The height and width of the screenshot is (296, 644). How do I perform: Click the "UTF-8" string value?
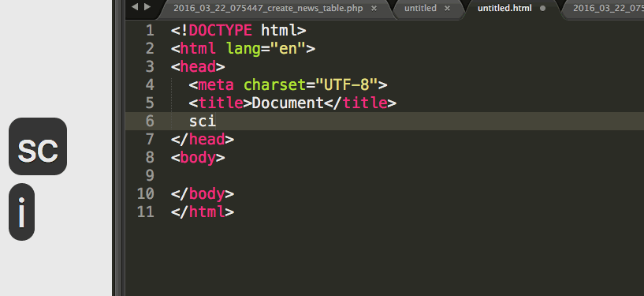pyautogui.click(x=347, y=84)
